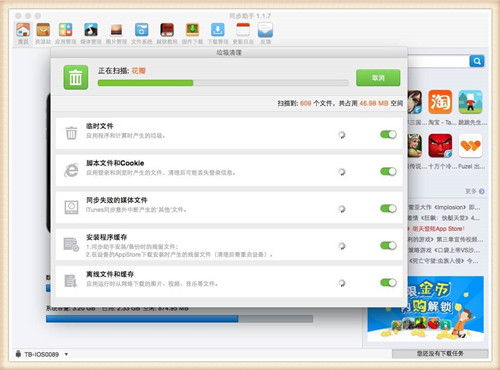Click the green trash can cleanup icon
500x370 pixels.
point(76,77)
